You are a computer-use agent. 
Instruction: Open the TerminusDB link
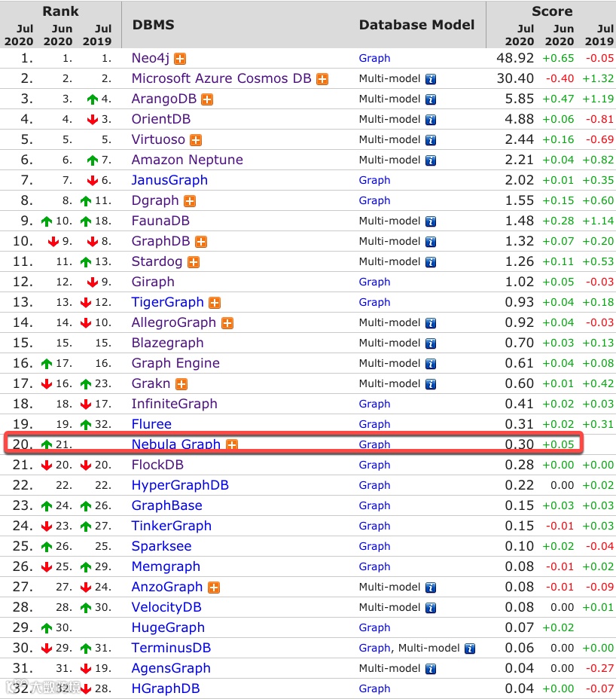pyautogui.click(x=171, y=648)
